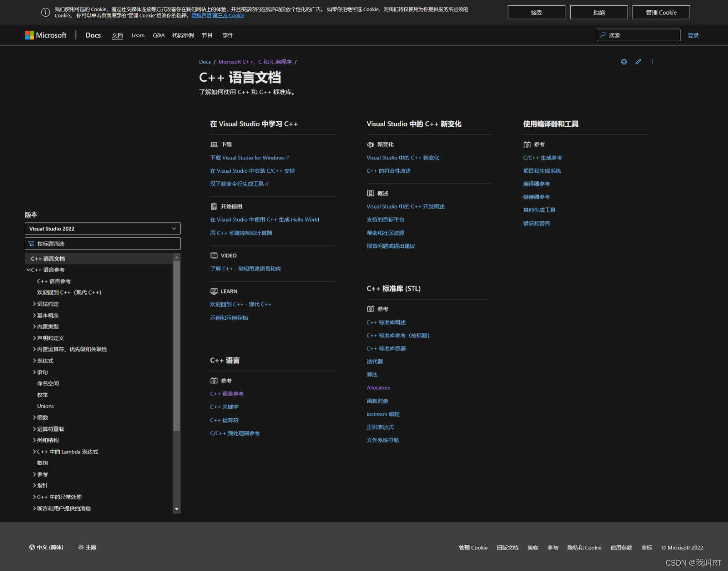
Task: Expand the 指针 tree node
Action: pyautogui.click(x=34, y=486)
